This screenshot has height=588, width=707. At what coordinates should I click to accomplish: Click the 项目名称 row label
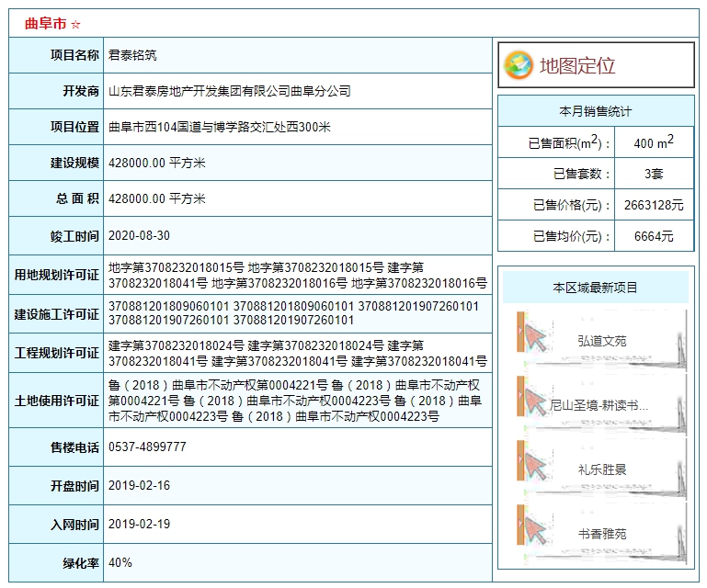pos(74,55)
